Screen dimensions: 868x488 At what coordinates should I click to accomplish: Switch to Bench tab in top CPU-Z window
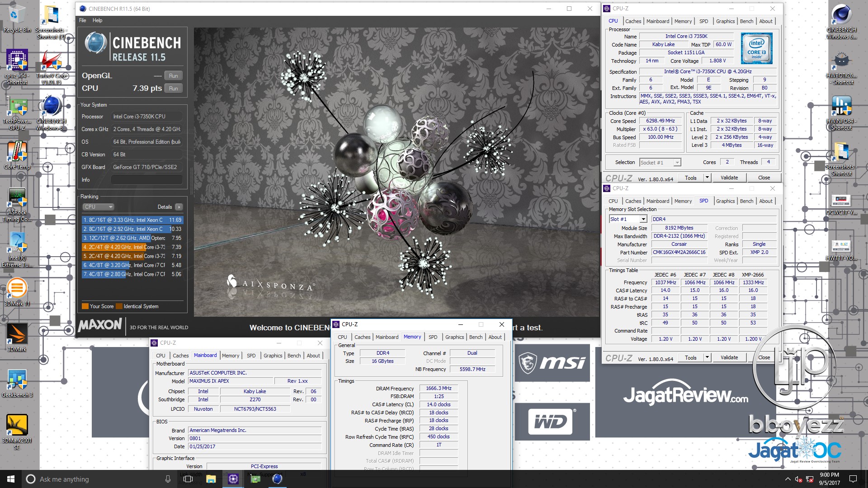pyautogui.click(x=746, y=21)
